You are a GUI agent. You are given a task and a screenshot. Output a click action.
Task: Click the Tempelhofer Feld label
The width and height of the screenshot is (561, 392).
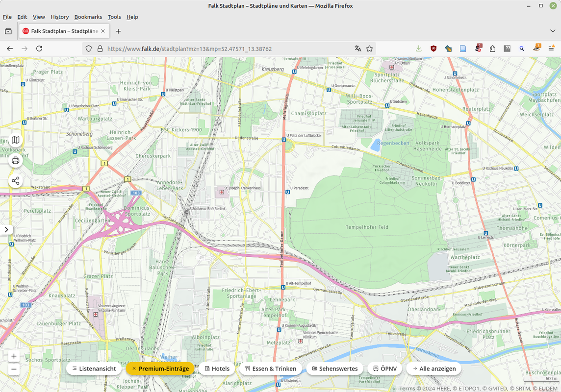coord(367,227)
